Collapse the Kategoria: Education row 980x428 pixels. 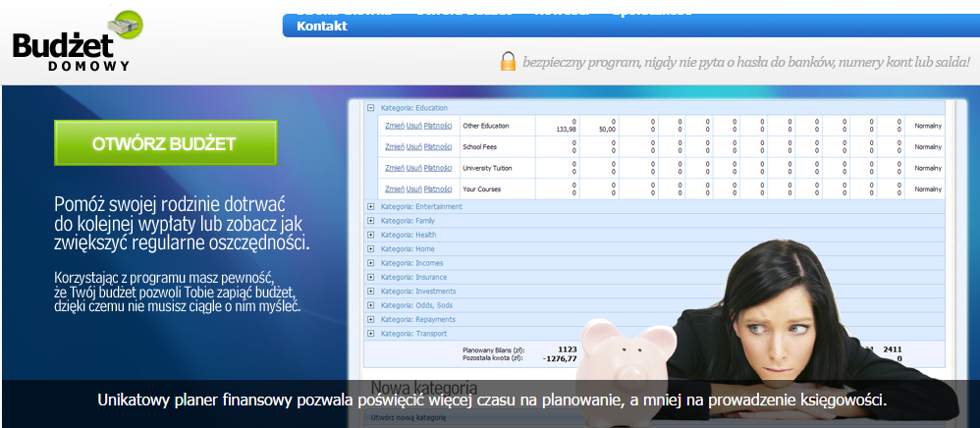(370, 108)
